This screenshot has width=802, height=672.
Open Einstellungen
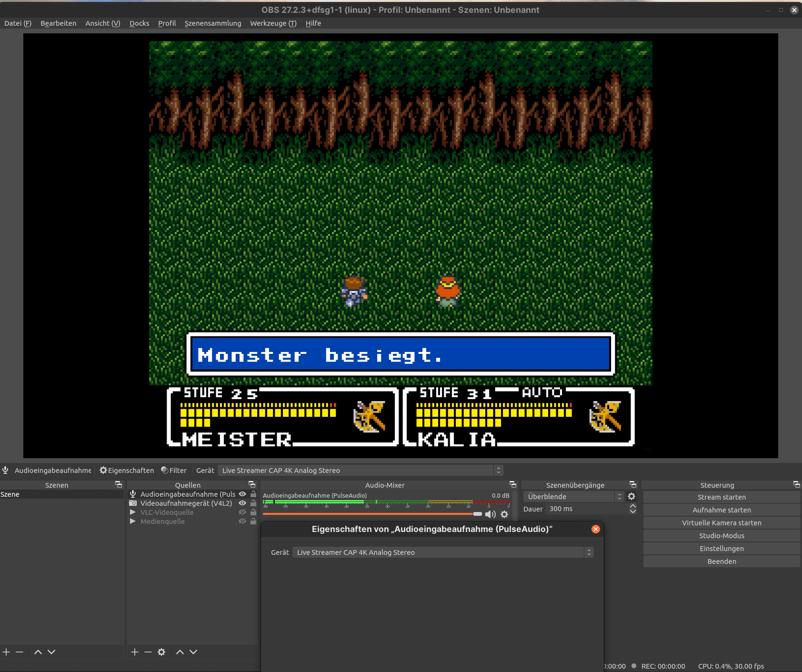722,549
